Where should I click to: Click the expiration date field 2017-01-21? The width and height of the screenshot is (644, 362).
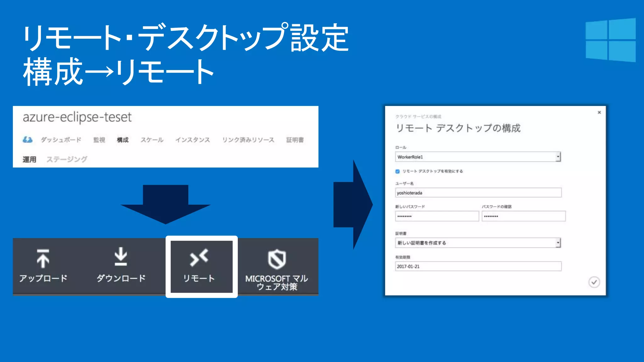click(x=478, y=266)
